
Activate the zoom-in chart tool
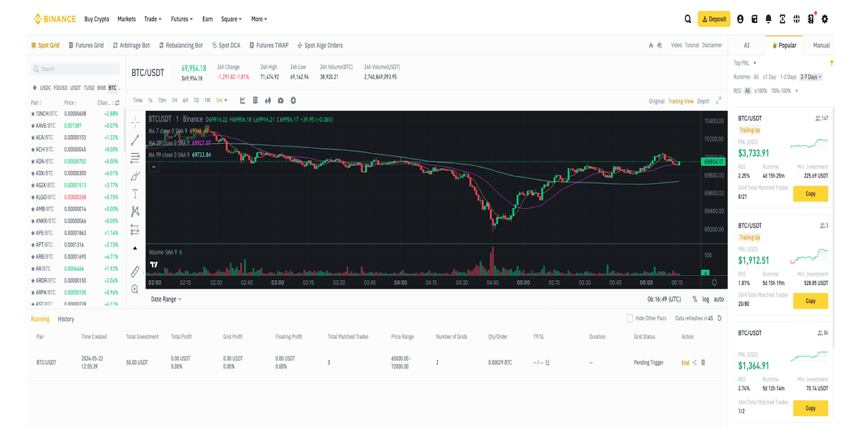pyautogui.click(x=135, y=289)
